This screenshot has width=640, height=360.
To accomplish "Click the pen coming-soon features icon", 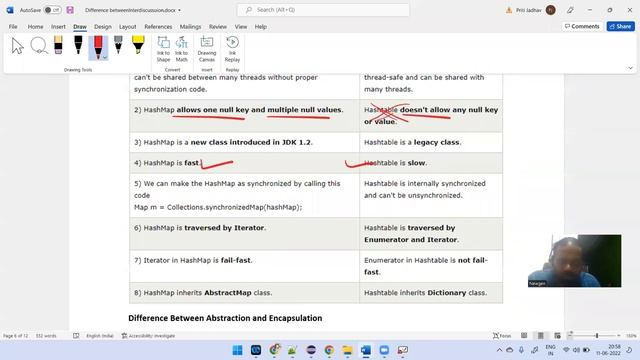I will coord(570,10).
